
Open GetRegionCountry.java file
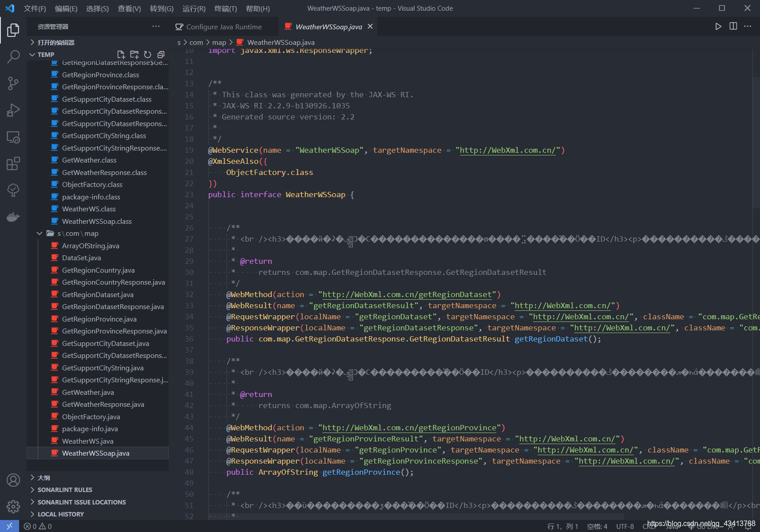(98, 270)
